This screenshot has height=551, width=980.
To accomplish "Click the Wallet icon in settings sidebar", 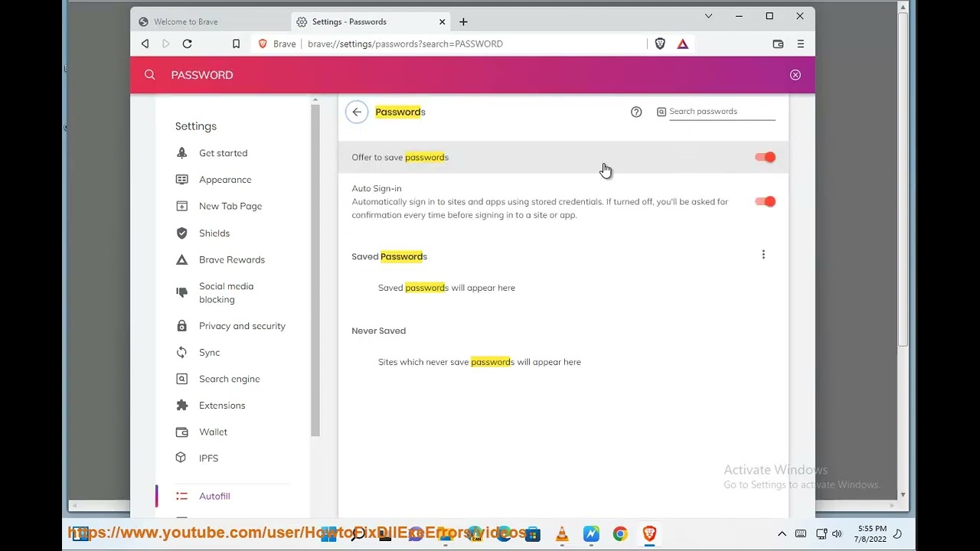I will pos(181,432).
